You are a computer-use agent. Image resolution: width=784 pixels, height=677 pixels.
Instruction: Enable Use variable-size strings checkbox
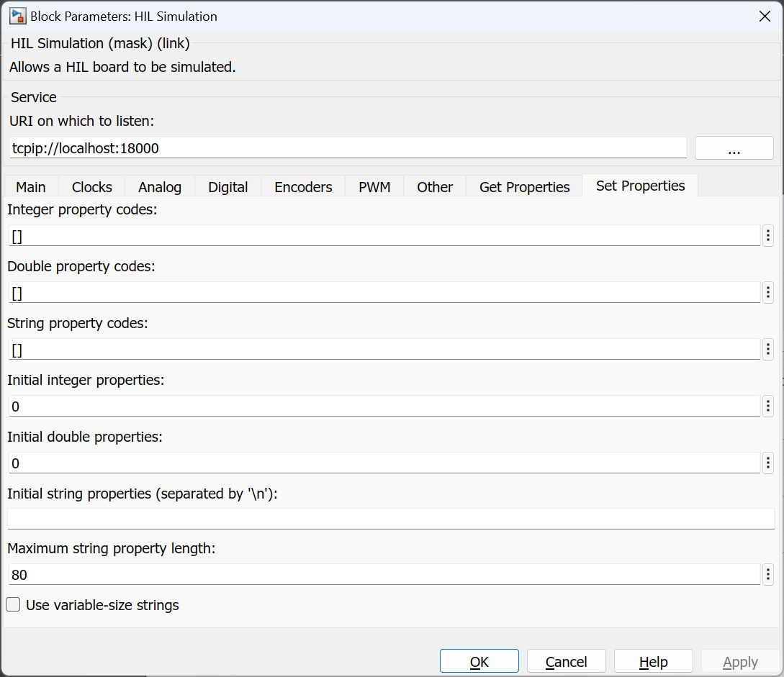[14, 605]
